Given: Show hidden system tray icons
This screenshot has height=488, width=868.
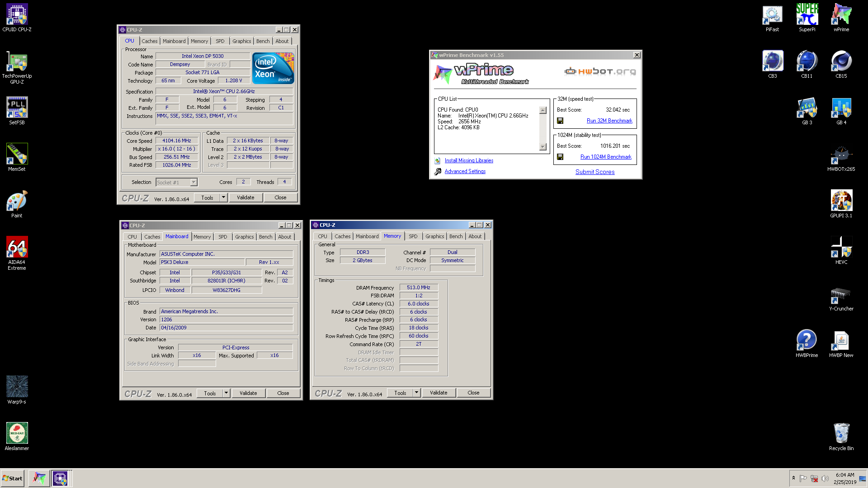Looking at the screenshot, I should point(793,478).
